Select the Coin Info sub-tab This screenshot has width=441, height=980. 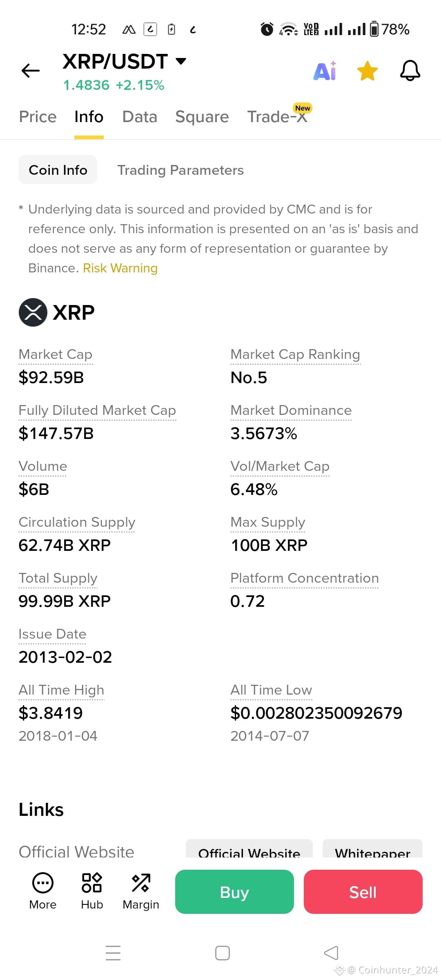point(58,170)
